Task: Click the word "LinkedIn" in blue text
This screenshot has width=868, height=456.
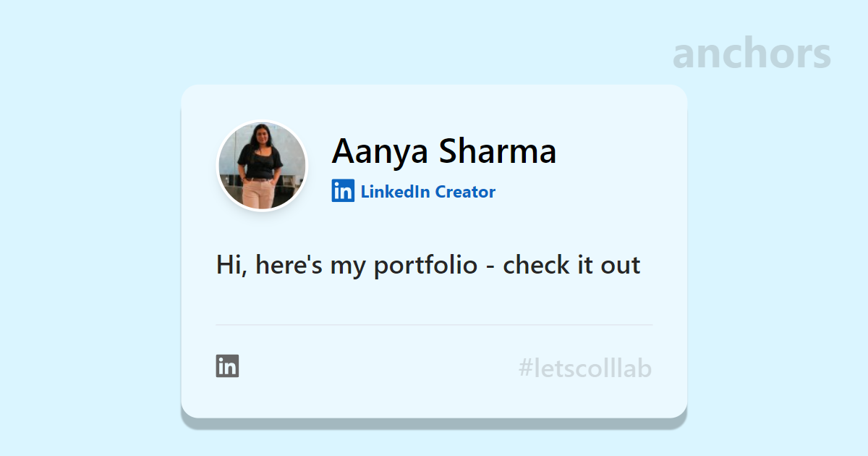Action: [395, 192]
